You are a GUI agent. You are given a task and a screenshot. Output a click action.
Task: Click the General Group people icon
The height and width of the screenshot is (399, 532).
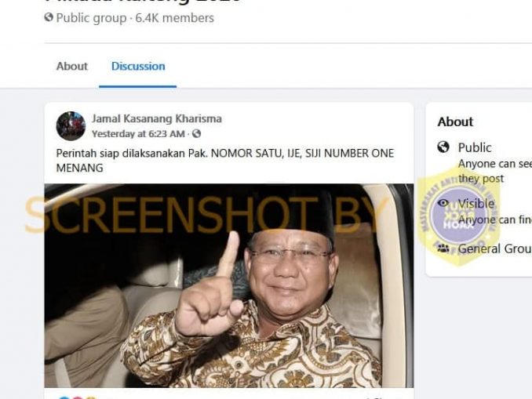tap(443, 248)
